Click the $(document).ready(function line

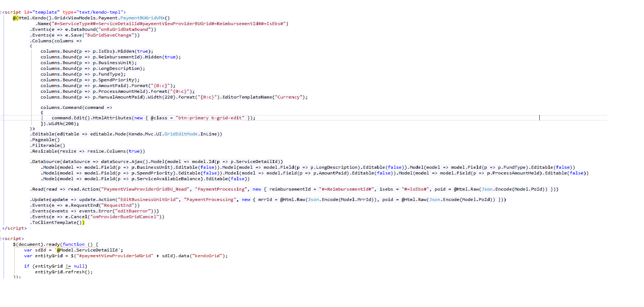point(56,244)
